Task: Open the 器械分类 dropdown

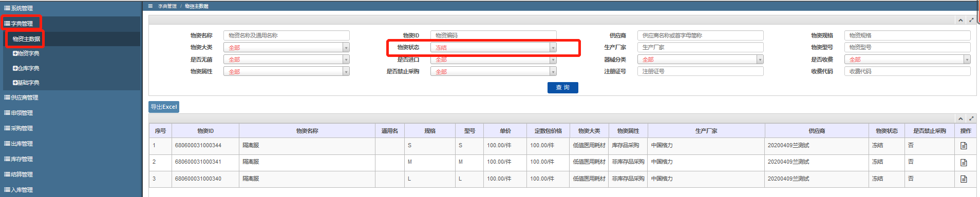Action: pyautogui.click(x=701, y=60)
